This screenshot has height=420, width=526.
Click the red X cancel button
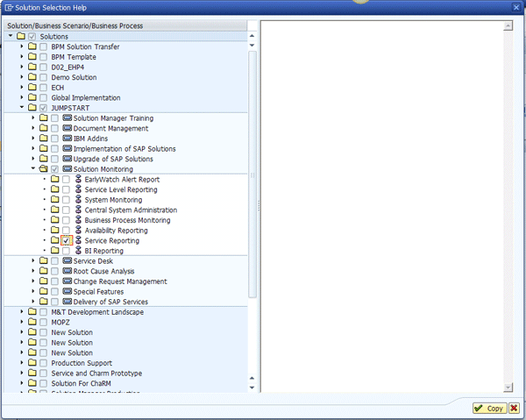pyautogui.click(x=514, y=409)
